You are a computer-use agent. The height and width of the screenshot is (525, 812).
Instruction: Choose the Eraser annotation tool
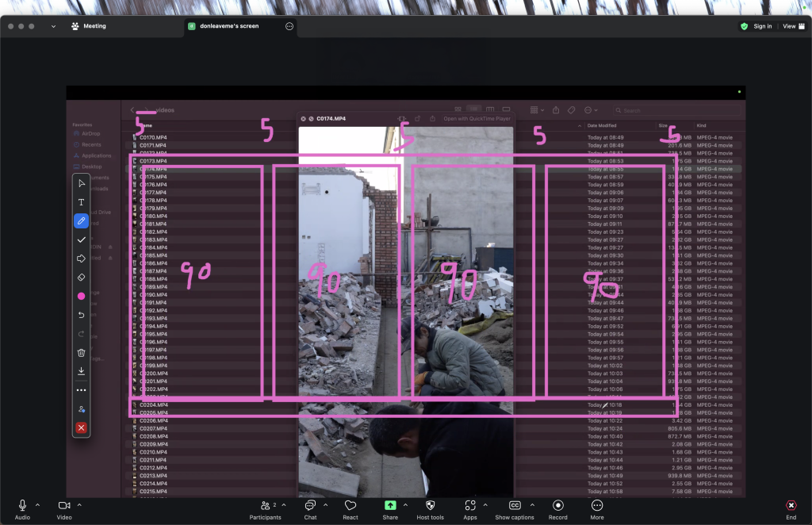click(81, 278)
